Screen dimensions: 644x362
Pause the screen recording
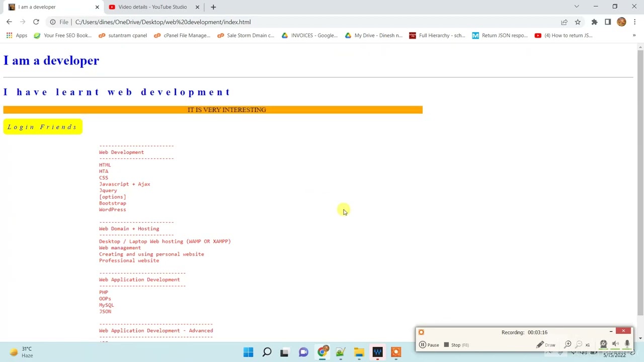pos(429,345)
